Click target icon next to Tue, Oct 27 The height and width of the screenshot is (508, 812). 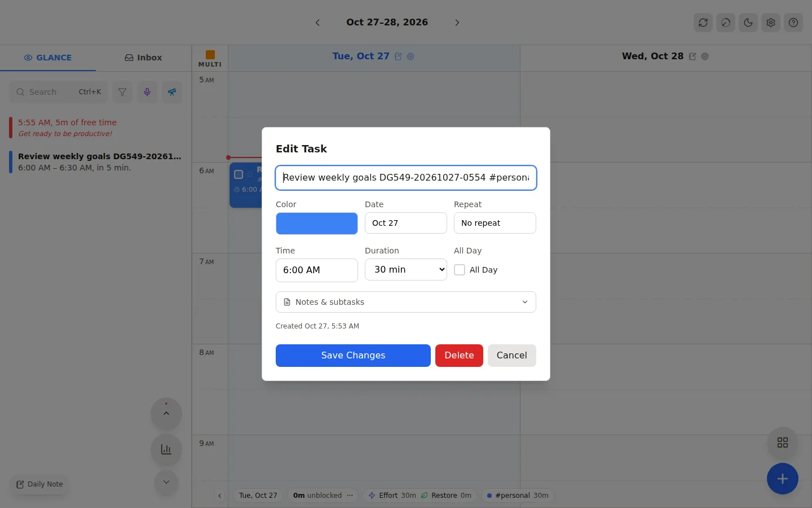pos(411,56)
